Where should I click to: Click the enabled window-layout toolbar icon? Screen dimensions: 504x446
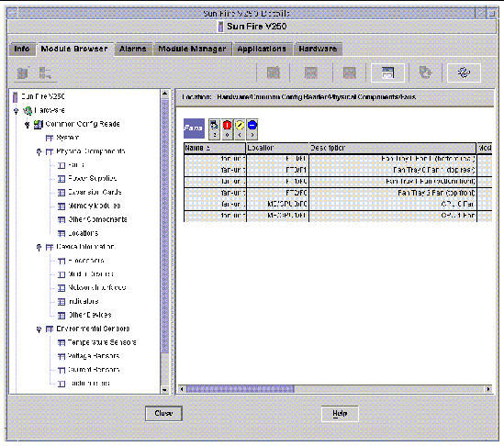[x=387, y=72]
